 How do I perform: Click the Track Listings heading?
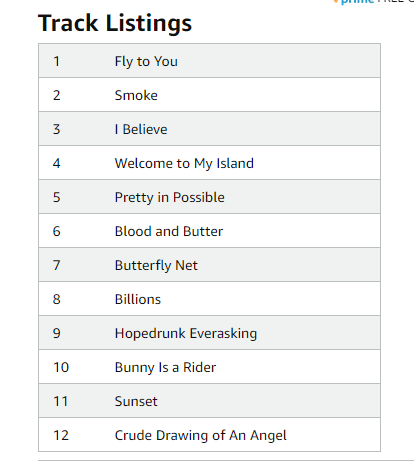tap(115, 23)
